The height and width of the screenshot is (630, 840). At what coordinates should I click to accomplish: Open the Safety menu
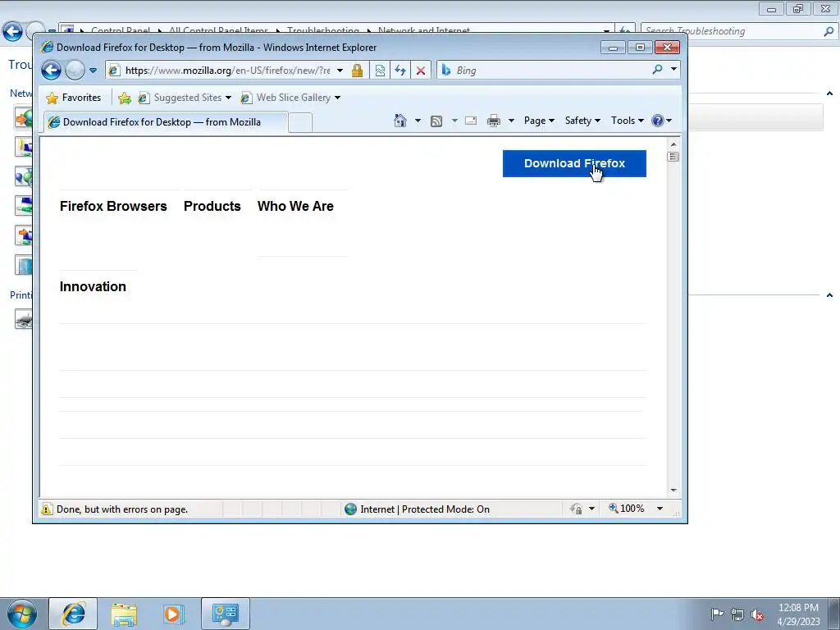click(x=582, y=121)
